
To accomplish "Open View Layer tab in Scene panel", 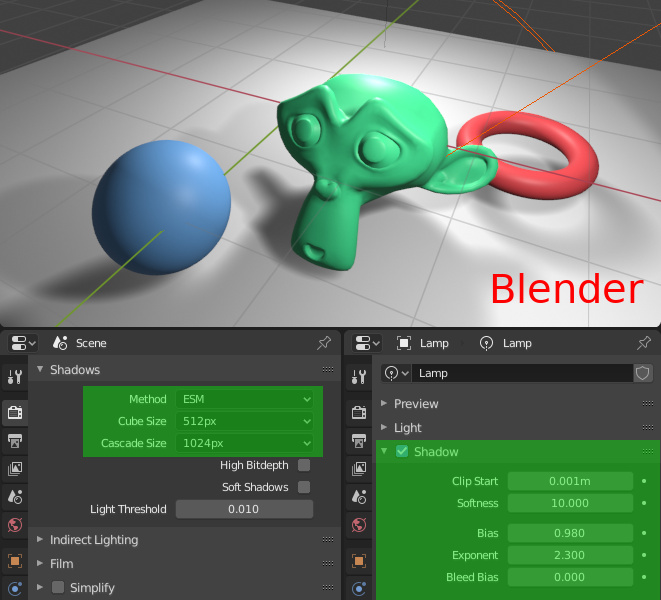I will pos(15,468).
